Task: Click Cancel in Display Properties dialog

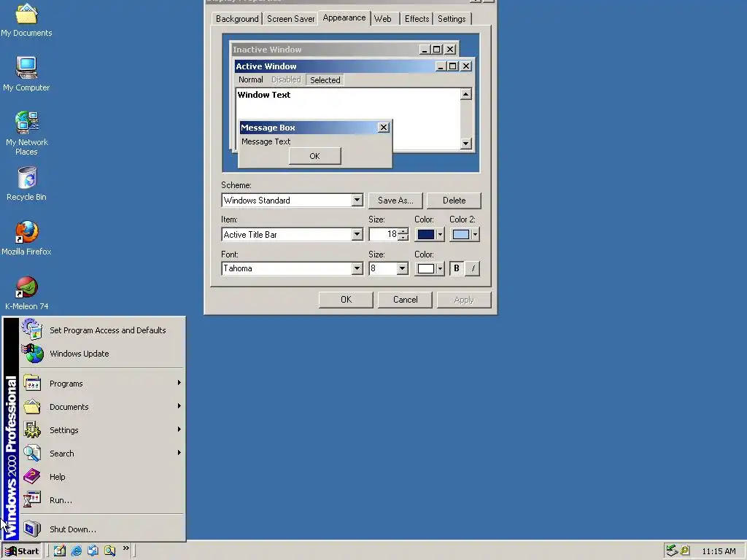Action: 405,300
